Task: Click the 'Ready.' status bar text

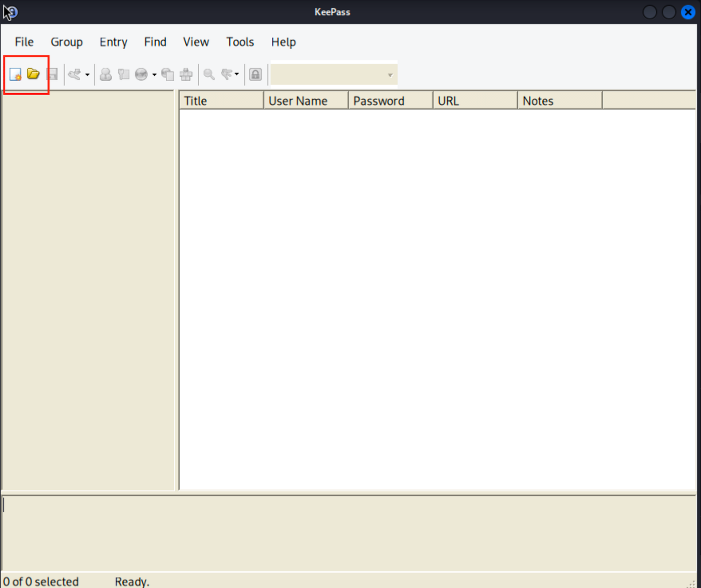Action: click(132, 581)
